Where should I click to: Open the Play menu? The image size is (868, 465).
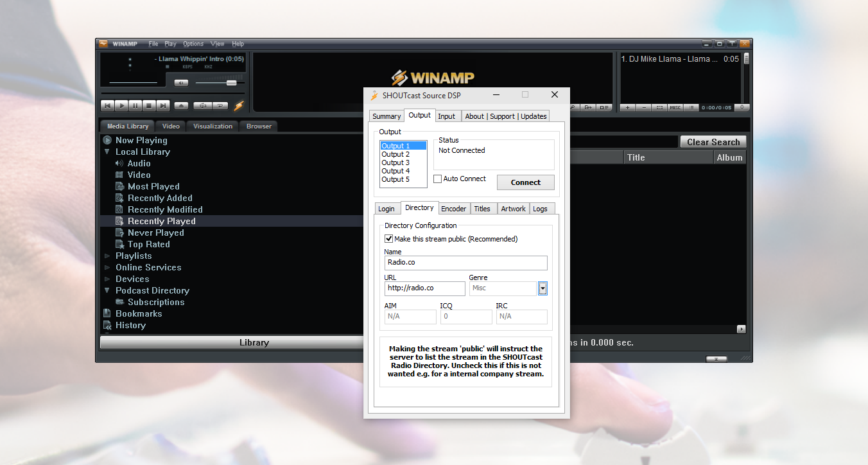[170, 44]
